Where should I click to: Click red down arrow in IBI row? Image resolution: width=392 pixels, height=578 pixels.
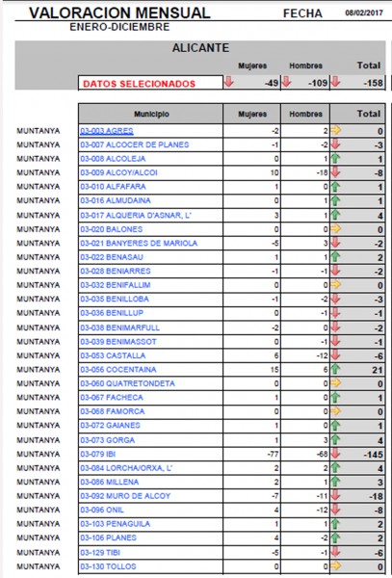(335, 454)
